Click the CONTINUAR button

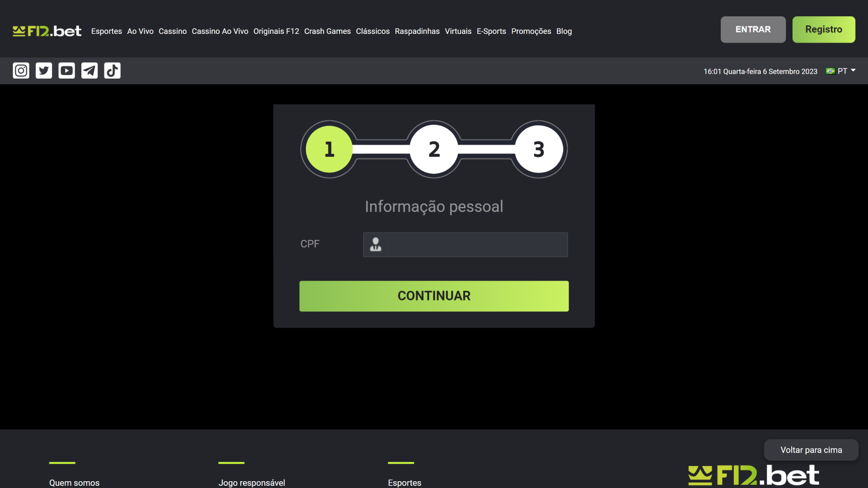434,296
